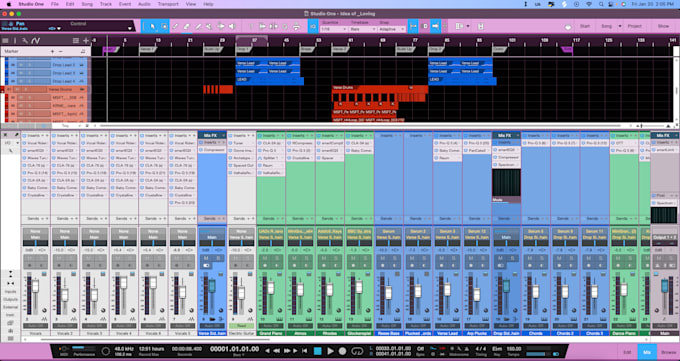680x361 pixels.
Task: Show the mixer Inputs panel
Action: [x=10, y=292]
